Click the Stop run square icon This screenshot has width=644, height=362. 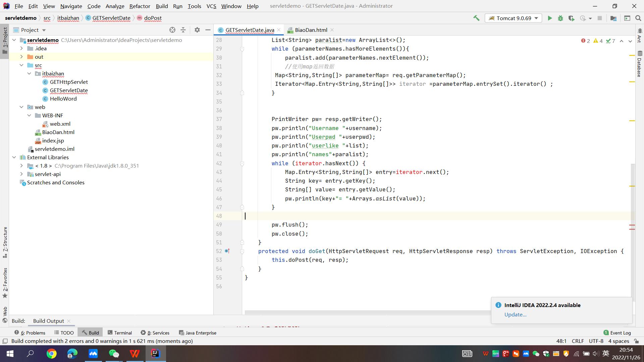click(x=600, y=18)
